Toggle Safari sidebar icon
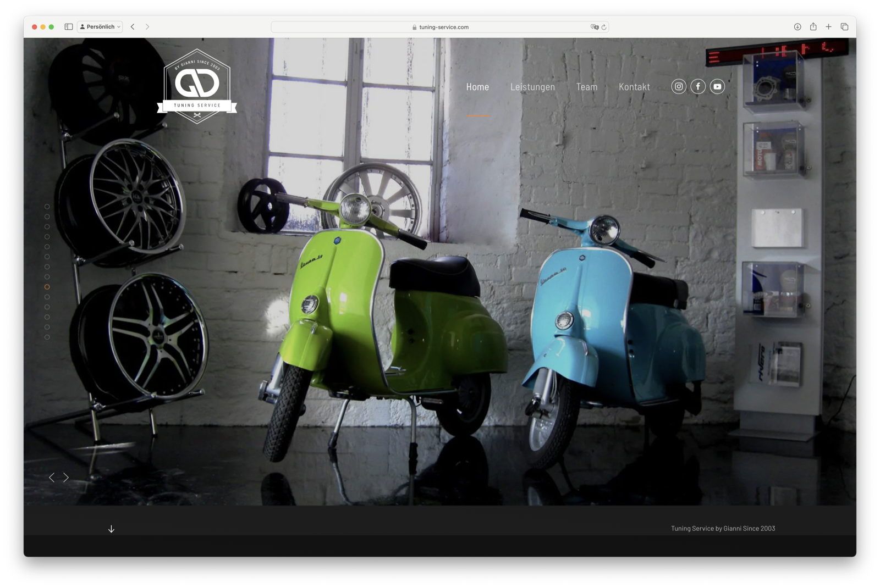The width and height of the screenshot is (880, 588). (x=69, y=26)
